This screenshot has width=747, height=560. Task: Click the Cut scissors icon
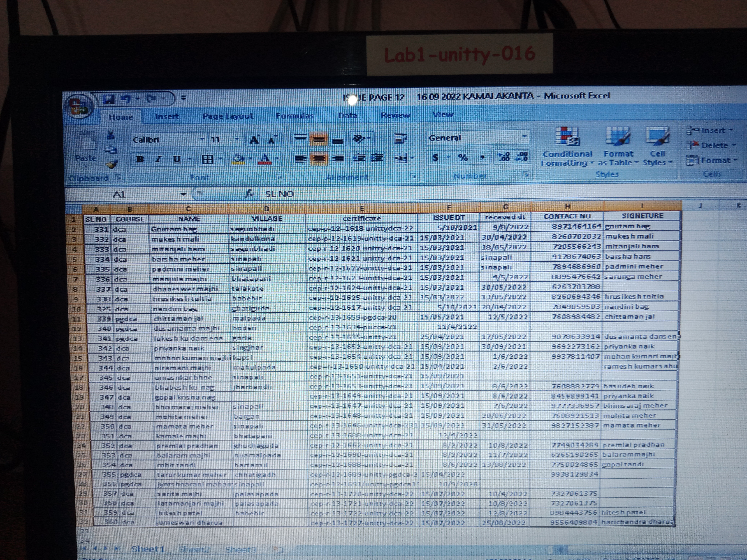tap(110, 135)
